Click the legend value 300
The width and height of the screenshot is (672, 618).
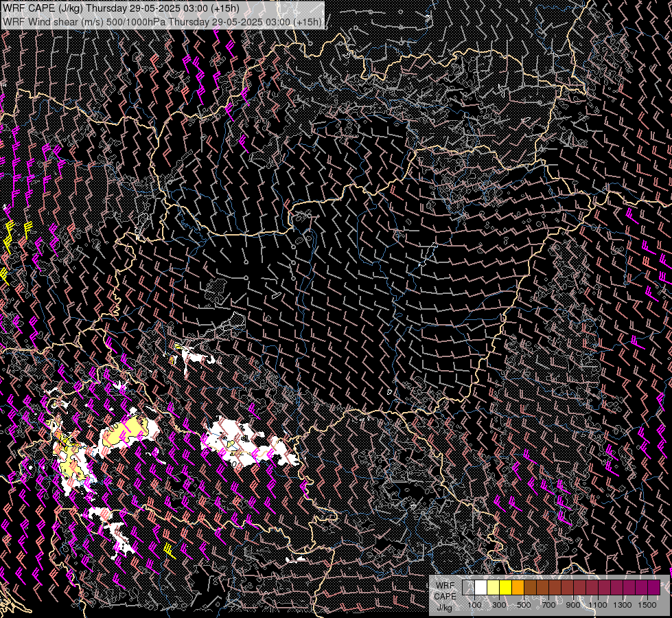pyautogui.click(x=499, y=605)
